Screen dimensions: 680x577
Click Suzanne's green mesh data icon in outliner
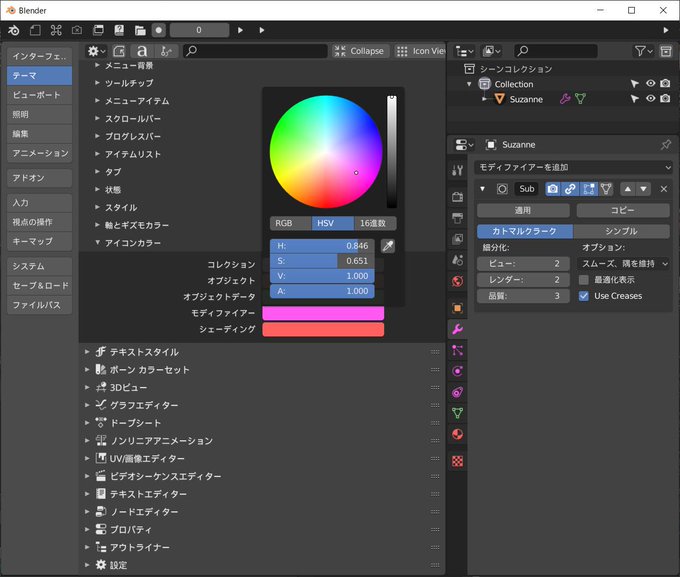coord(580,99)
